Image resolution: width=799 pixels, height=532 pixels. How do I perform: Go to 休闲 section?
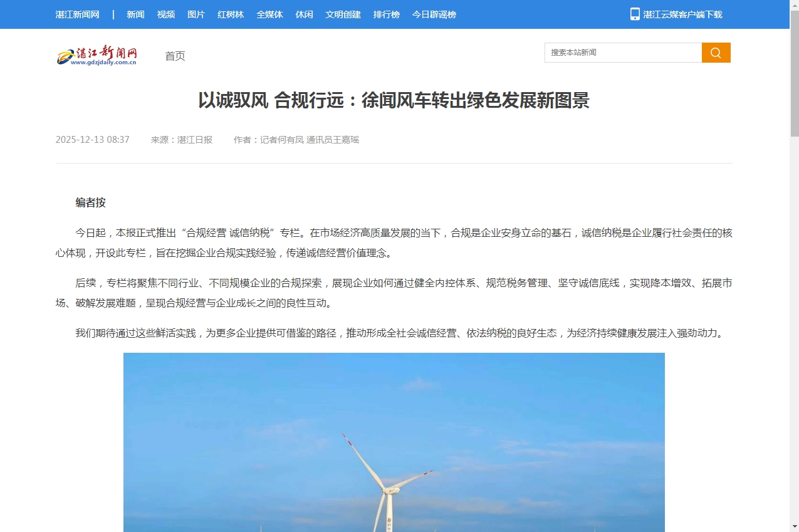click(304, 14)
